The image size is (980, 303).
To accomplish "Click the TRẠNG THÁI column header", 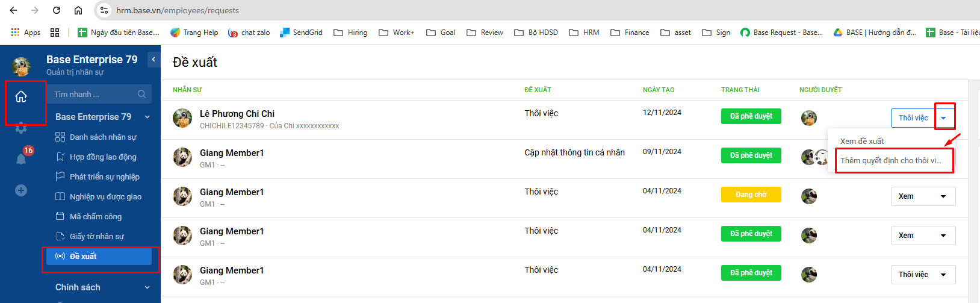I will pyautogui.click(x=740, y=90).
